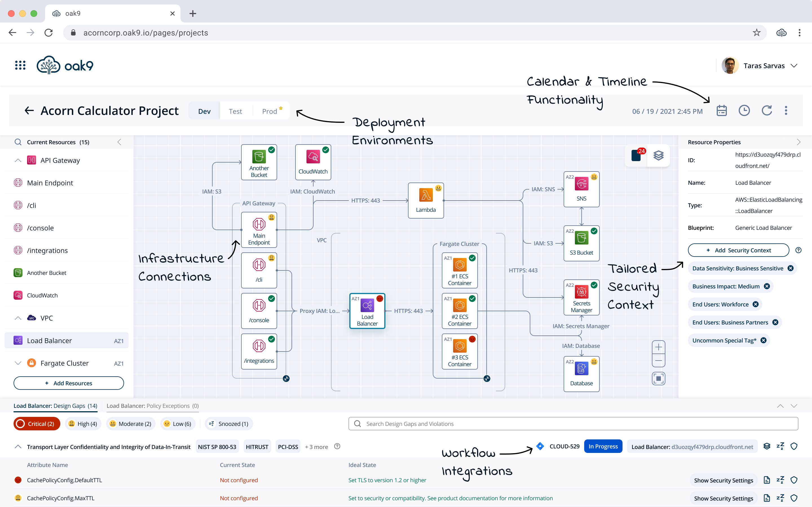The width and height of the screenshot is (812, 507).
Task: Toggle the Moderate (2) severity filter
Action: [x=131, y=424]
